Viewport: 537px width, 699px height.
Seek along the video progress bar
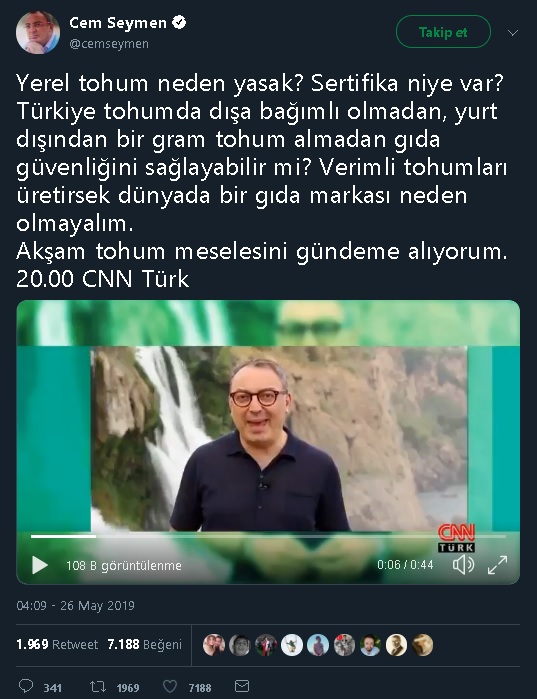tap(268, 536)
